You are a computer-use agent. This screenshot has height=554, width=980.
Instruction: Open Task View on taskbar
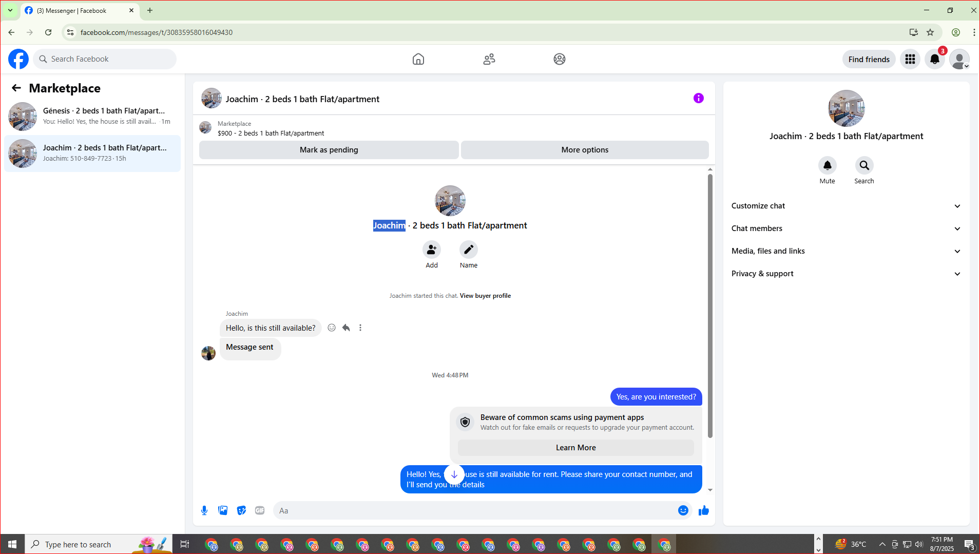click(x=185, y=544)
